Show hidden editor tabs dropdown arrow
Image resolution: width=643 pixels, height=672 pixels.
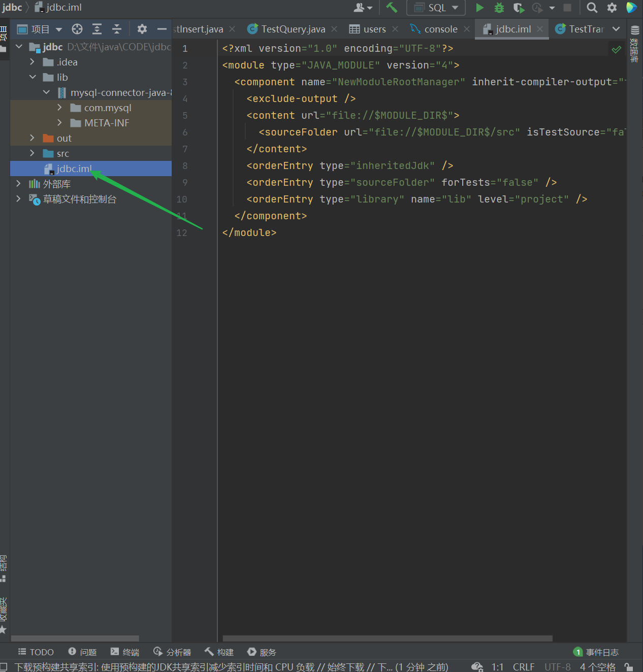(x=616, y=29)
